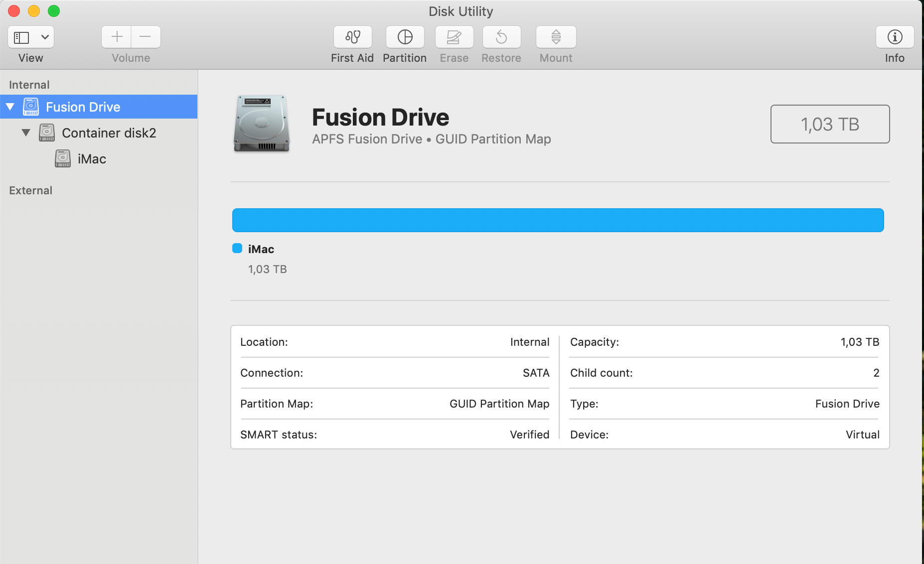Click the remove volume minus button

click(146, 37)
